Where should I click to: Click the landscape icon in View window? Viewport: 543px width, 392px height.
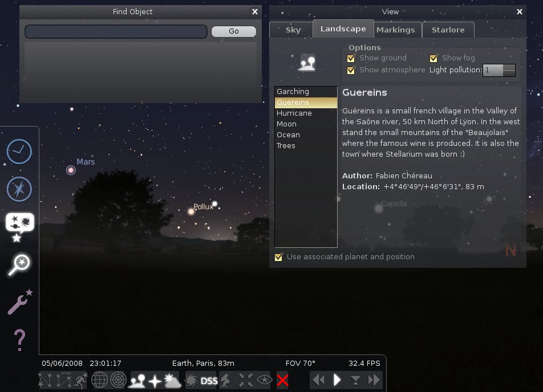click(307, 63)
